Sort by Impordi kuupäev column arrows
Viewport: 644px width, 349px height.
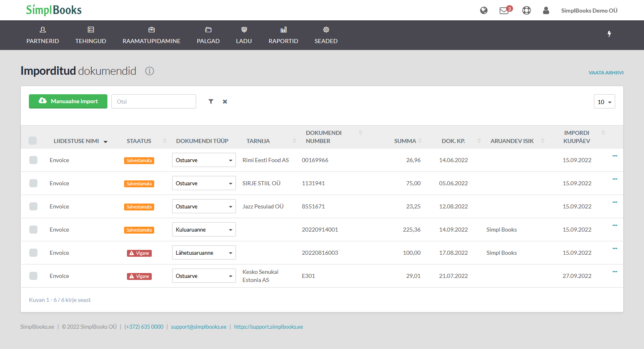(x=603, y=132)
